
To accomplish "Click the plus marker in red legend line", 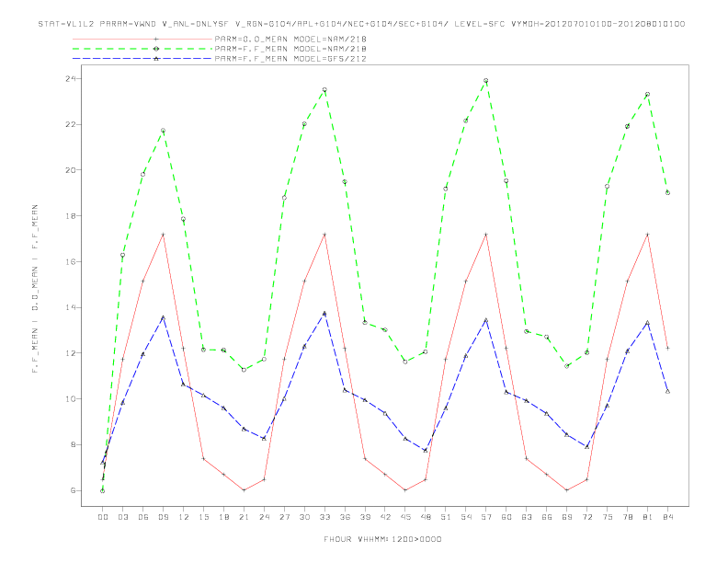I will [156, 39].
